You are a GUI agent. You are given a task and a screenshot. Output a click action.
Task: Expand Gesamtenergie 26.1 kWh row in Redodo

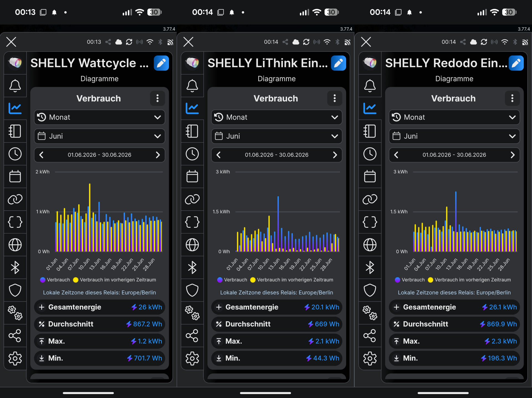[x=454, y=307]
